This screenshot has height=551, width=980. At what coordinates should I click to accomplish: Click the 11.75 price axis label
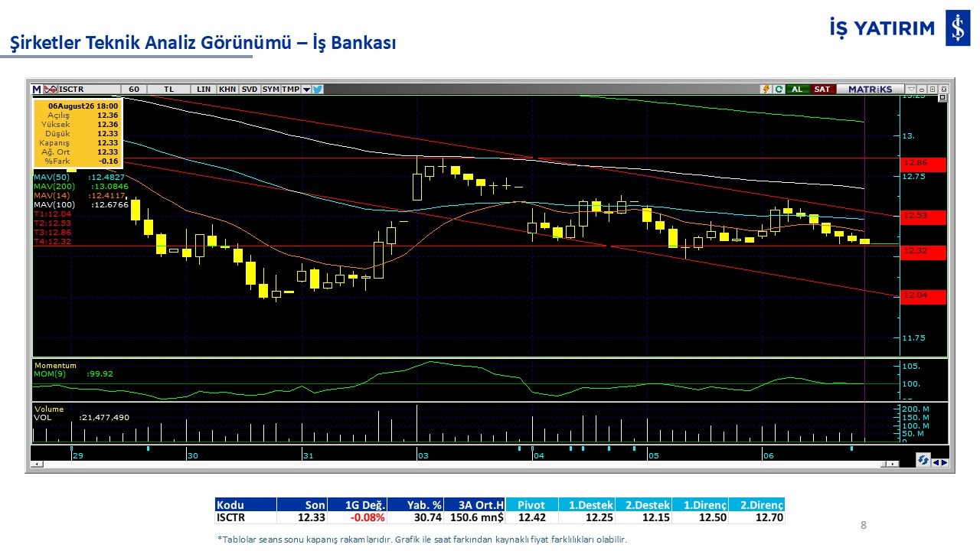click(914, 338)
